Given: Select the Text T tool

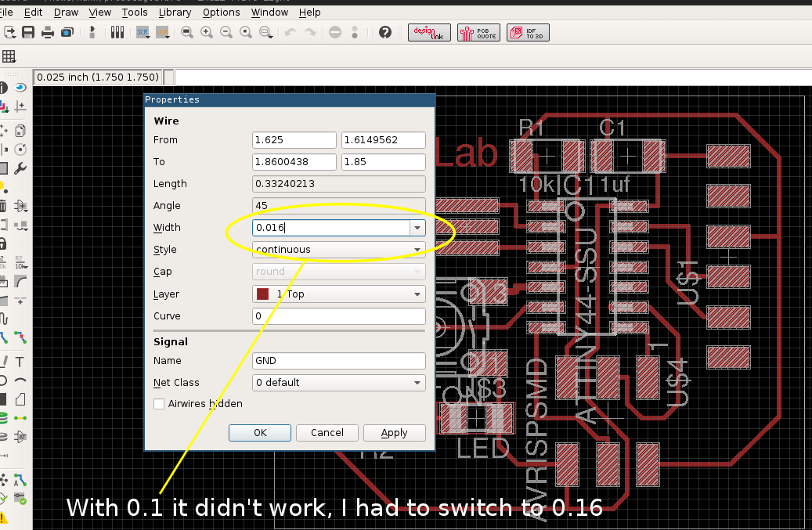Looking at the screenshot, I should pyautogui.click(x=20, y=362).
